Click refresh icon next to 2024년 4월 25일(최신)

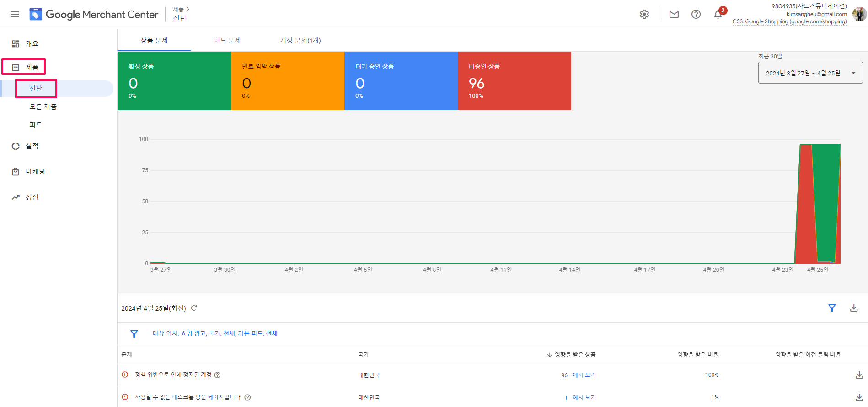pyautogui.click(x=194, y=308)
